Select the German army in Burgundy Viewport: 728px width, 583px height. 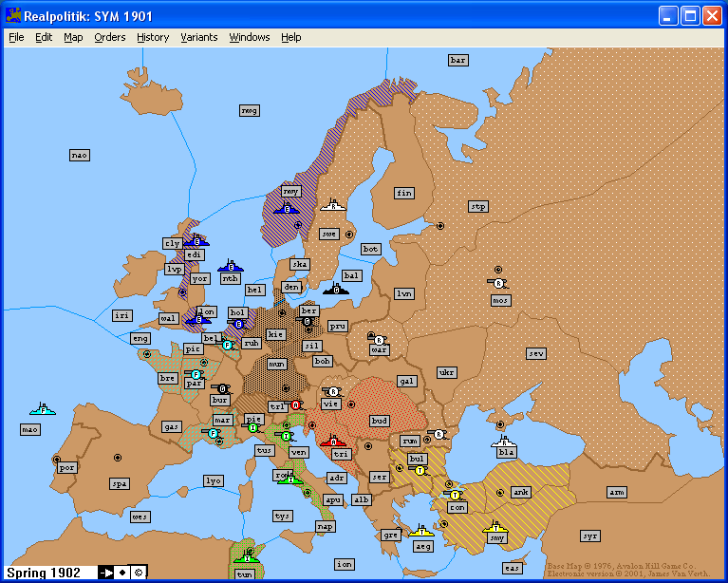pos(222,388)
